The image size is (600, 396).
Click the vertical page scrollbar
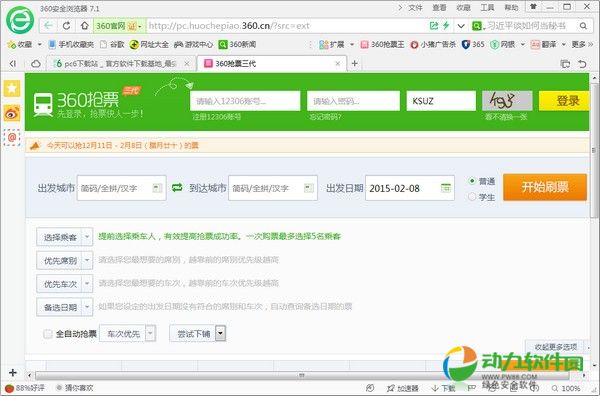pos(594,151)
